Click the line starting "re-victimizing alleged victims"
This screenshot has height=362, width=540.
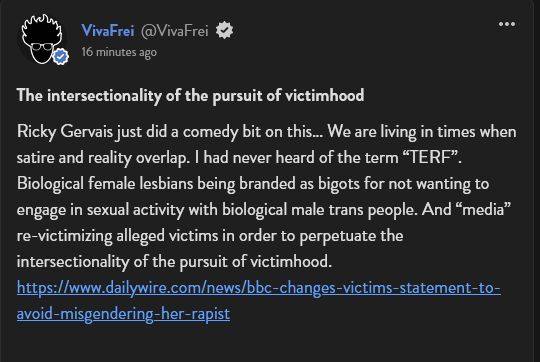210,236
